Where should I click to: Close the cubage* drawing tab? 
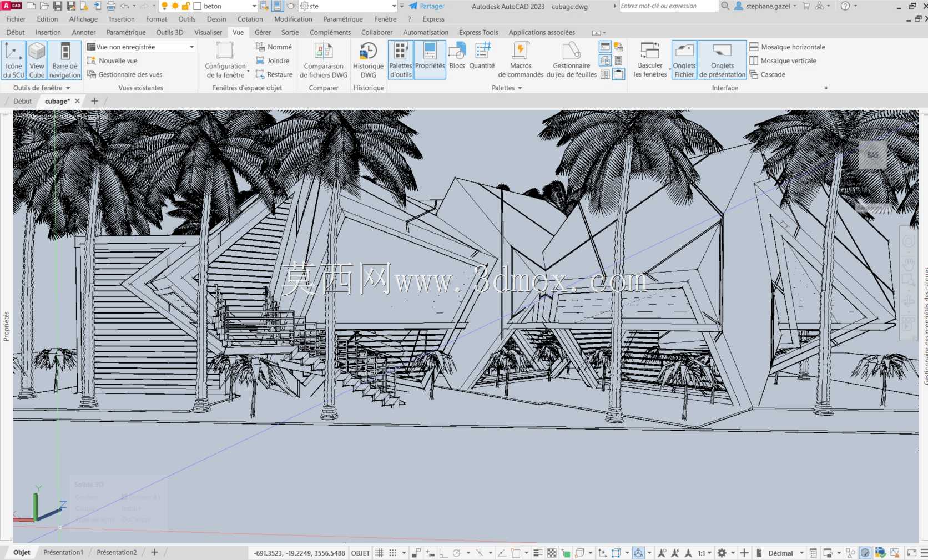pyautogui.click(x=77, y=101)
